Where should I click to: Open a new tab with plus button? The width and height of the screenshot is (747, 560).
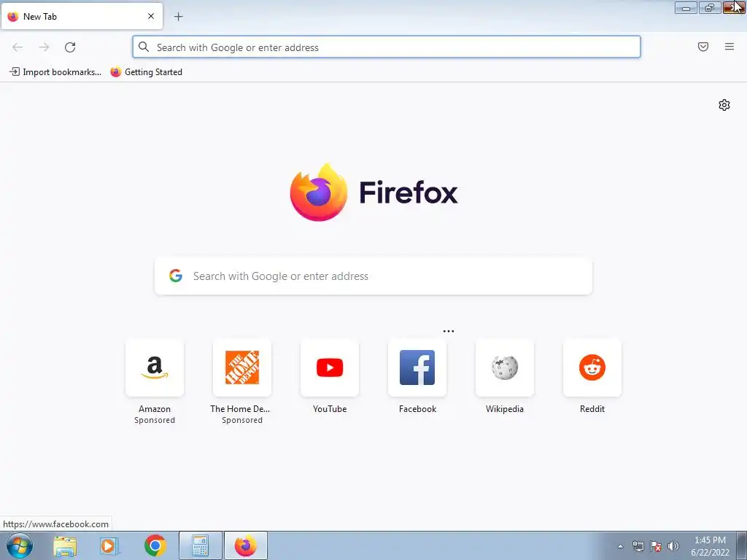pos(178,17)
